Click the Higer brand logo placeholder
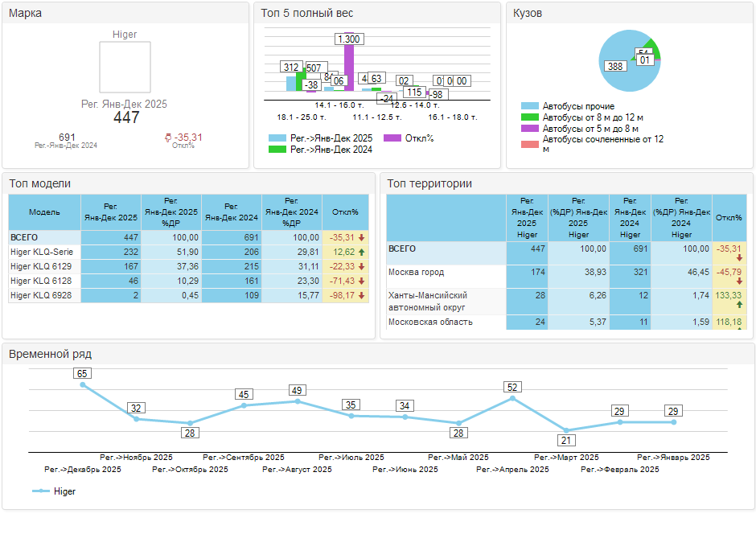 125,68
